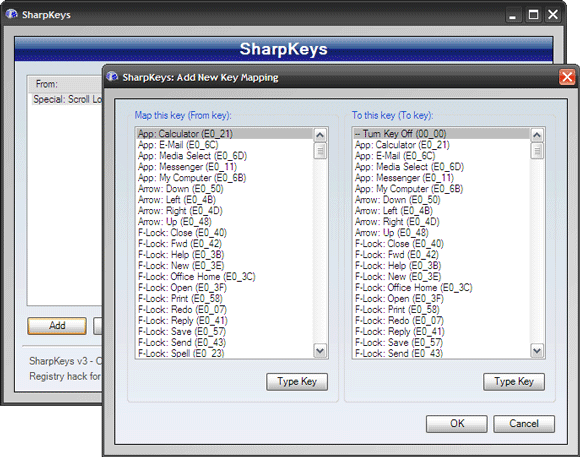The height and width of the screenshot is (457, 580).
Task: Select F-Lock: Save in From list
Action: [x=225, y=331]
